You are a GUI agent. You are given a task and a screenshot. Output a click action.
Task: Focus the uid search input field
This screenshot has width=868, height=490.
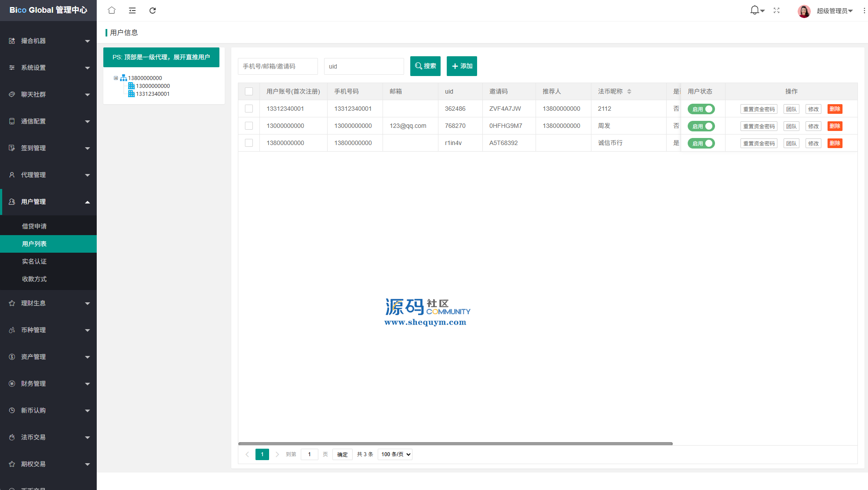tap(364, 66)
